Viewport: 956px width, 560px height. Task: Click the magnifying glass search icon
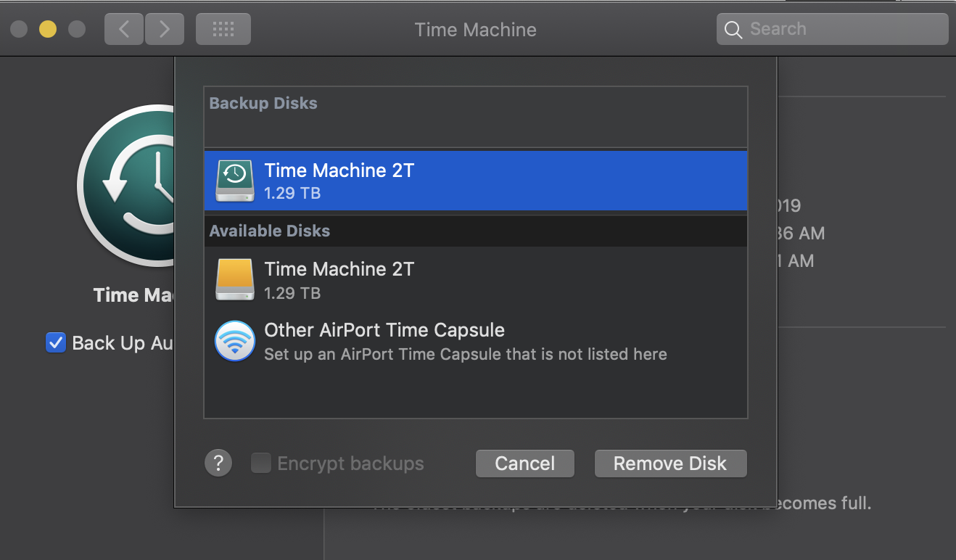[x=733, y=30]
